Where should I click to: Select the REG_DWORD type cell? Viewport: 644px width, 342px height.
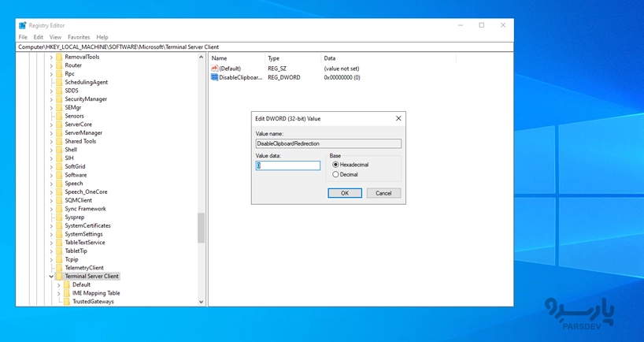[x=284, y=77]
